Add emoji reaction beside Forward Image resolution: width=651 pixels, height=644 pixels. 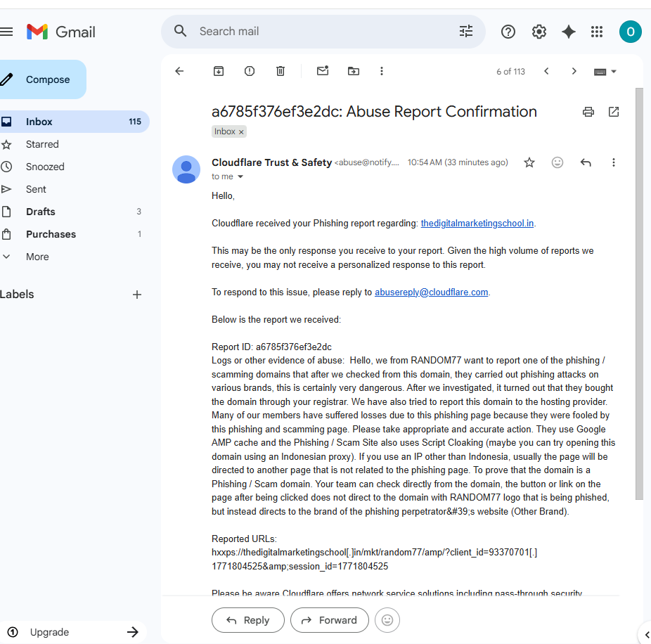[387, 620]
